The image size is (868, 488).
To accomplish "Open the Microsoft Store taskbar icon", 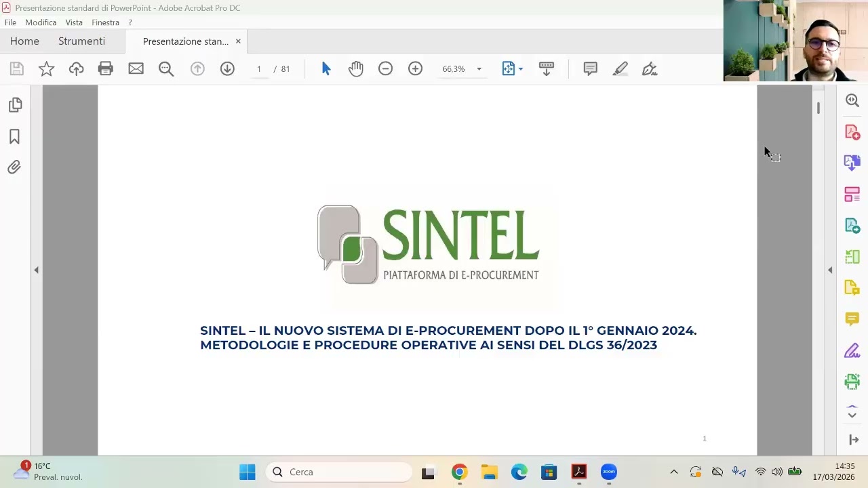I will (x=549, y=472).
